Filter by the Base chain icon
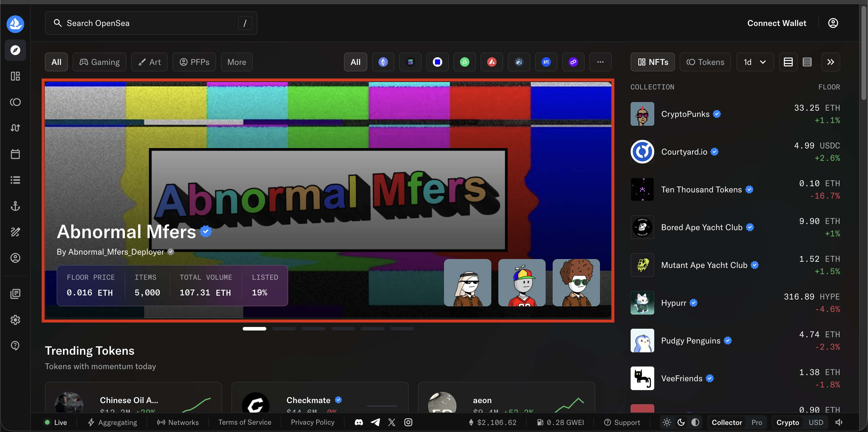This screenshot has height=432, width=868. pyautogui.click(x=437, y=62)
